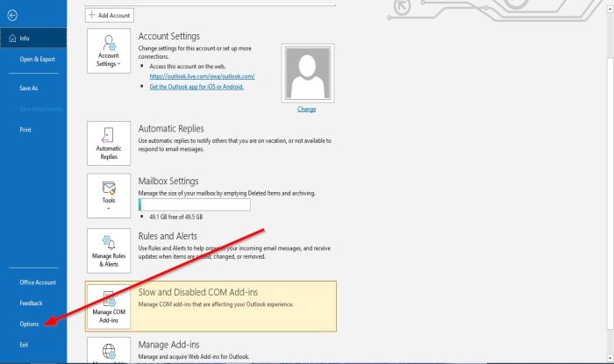614x364 pixels.
Task: Click the Rules and Alerts heading
Action: coord(168,236)
